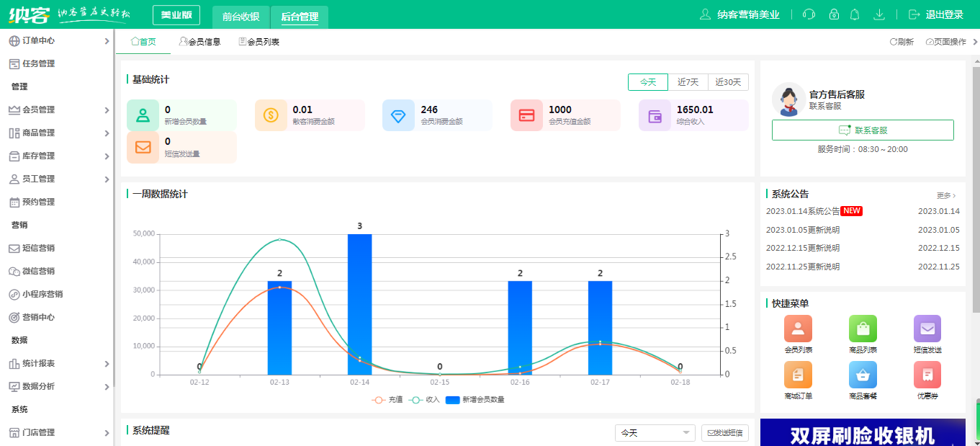This screenshot has width=980, height=446.
Task: Switch to the 前台收银 tab
Action: (x=240, y=16)
